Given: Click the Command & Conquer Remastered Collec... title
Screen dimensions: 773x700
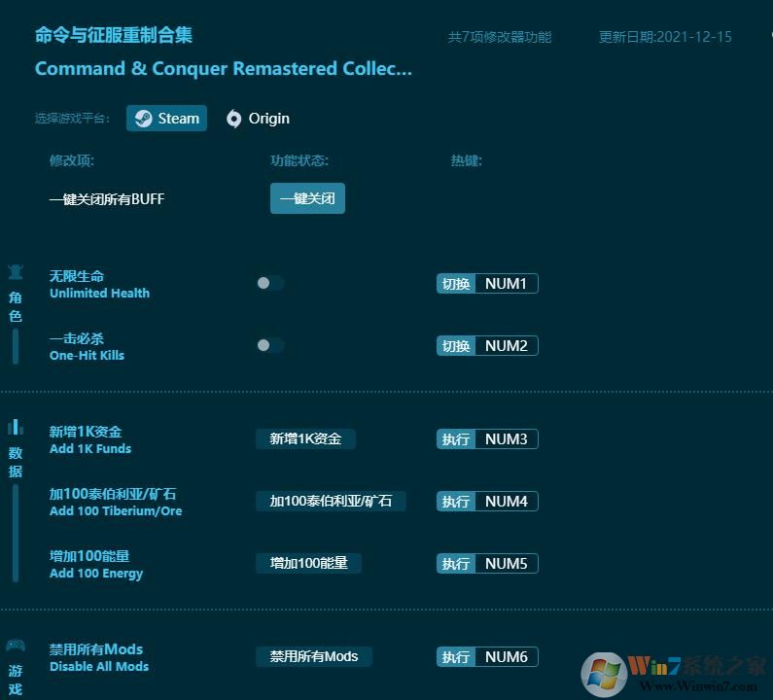Looking at the screenshot, I should 224,68.
